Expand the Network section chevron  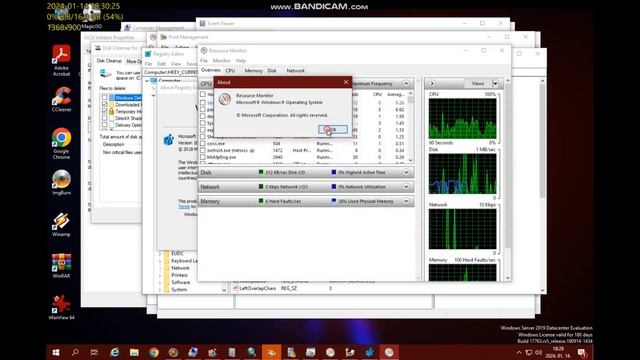pyautogui.click(x=406, y=187)
